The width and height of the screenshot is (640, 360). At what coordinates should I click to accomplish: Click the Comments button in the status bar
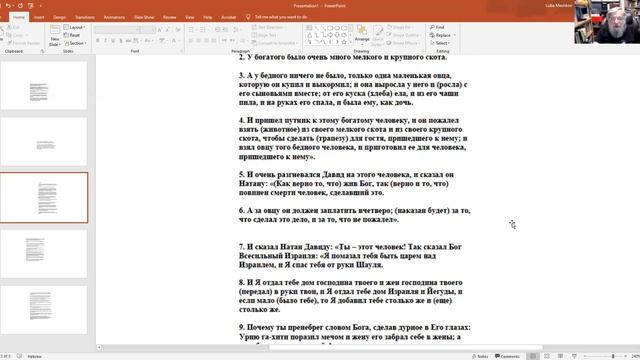(507, 356)
